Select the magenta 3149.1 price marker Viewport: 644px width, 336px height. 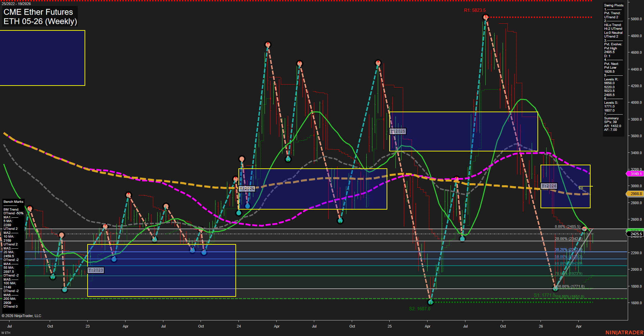[635, 174]
